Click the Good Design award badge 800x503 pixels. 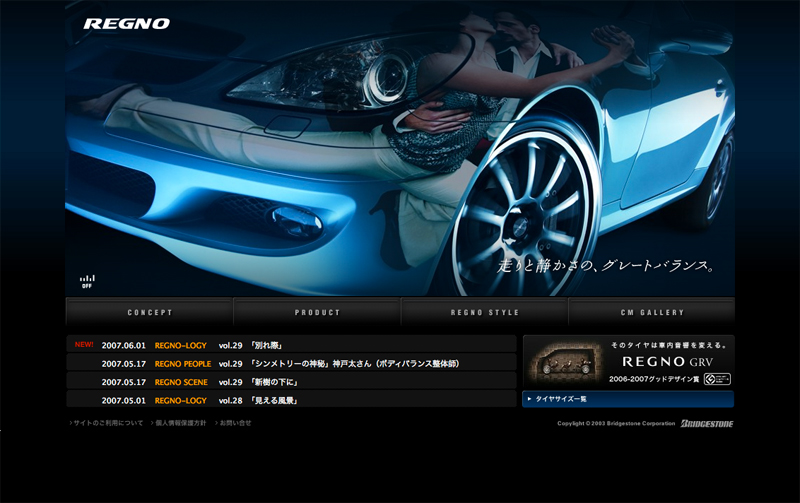(x=716, y=379)
